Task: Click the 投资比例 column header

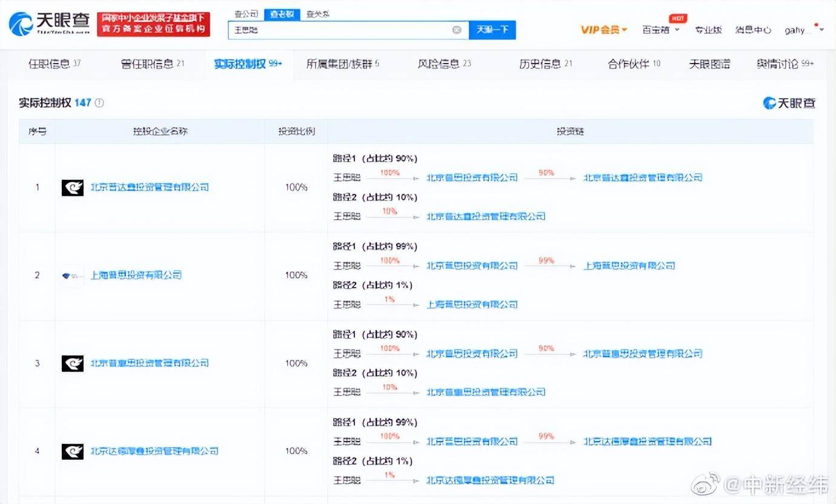Action: click(x=296, y=131)
